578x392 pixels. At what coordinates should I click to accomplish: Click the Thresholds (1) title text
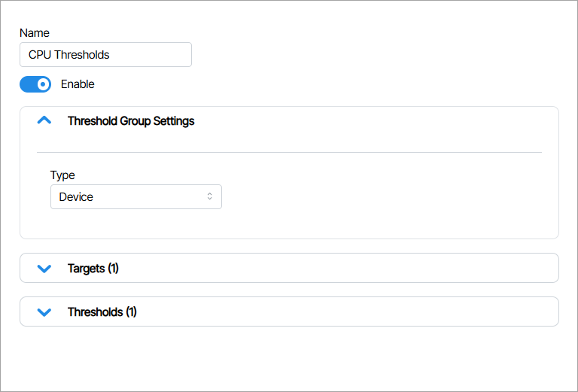click(x=102, y=312)
